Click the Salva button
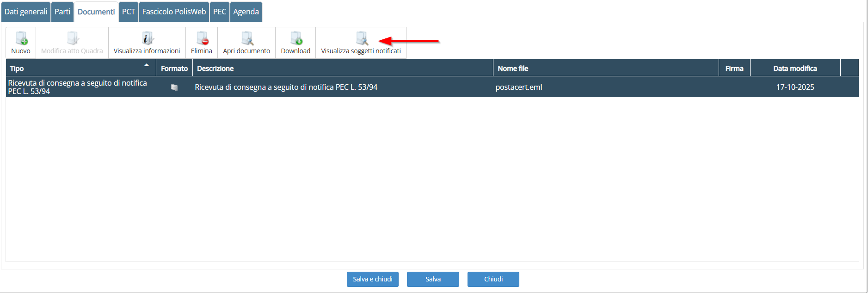868x293 pixels. click(x=433, y=279)
